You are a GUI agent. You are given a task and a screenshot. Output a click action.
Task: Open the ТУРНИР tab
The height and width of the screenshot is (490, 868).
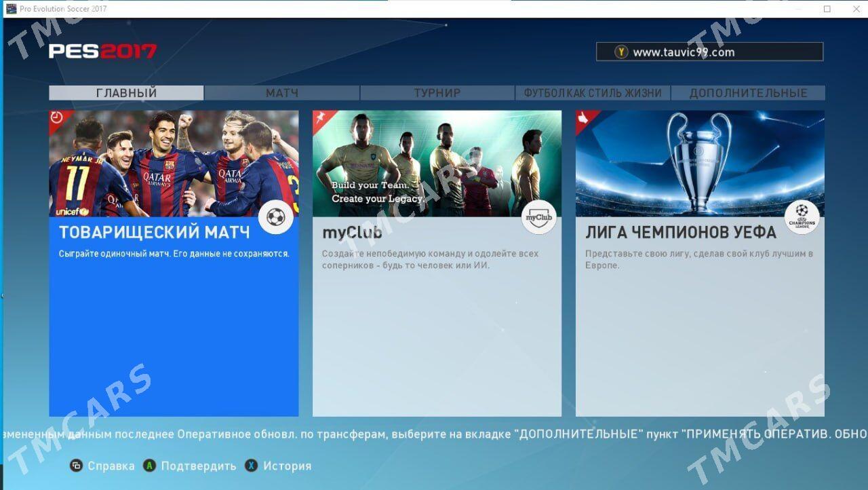[437, 93]
